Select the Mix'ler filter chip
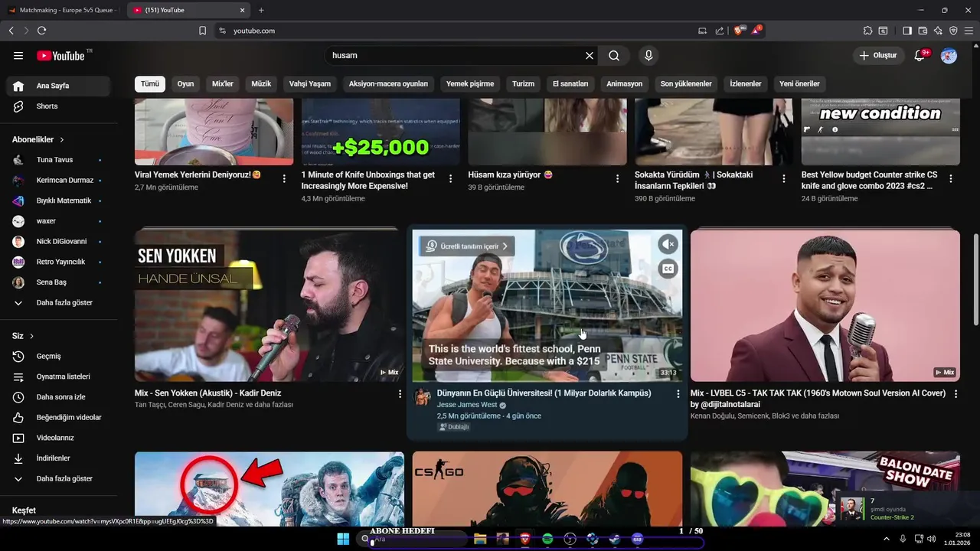 223,84
